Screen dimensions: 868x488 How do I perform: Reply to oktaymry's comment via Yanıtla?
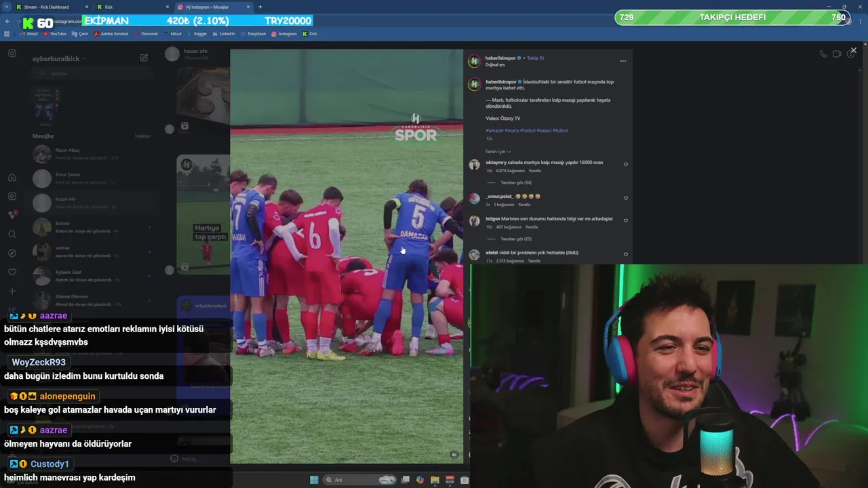[x=534, y=171]
